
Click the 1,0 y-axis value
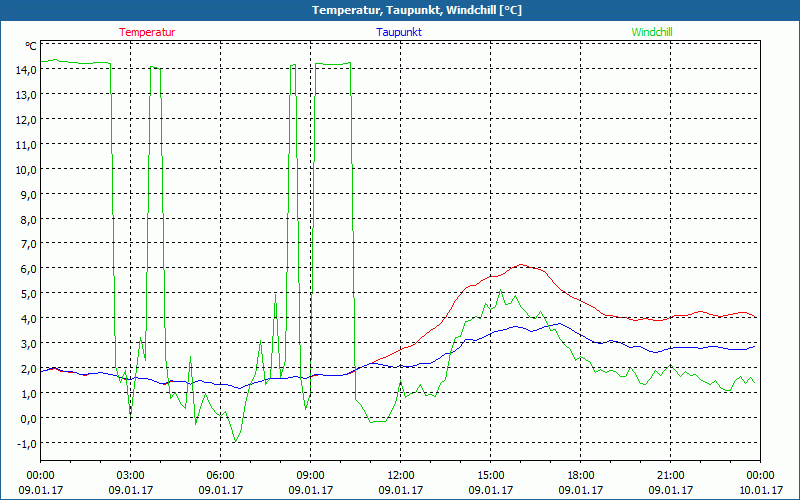pyautogui.click(x=29, y=394)
